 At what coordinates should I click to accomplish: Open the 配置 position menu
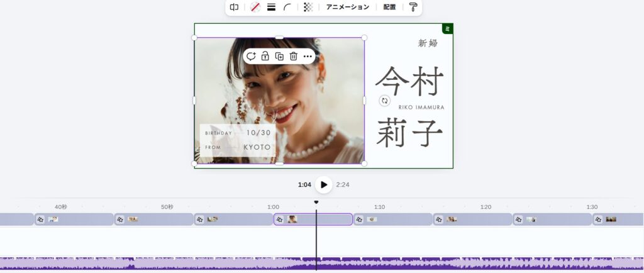point(389,8)
